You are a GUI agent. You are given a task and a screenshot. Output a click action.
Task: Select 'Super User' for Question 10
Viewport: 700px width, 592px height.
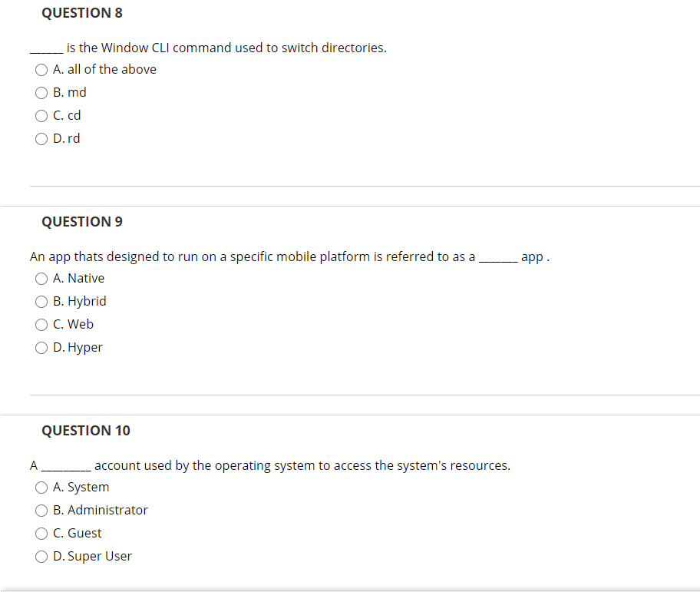click(x=41, y=556)
